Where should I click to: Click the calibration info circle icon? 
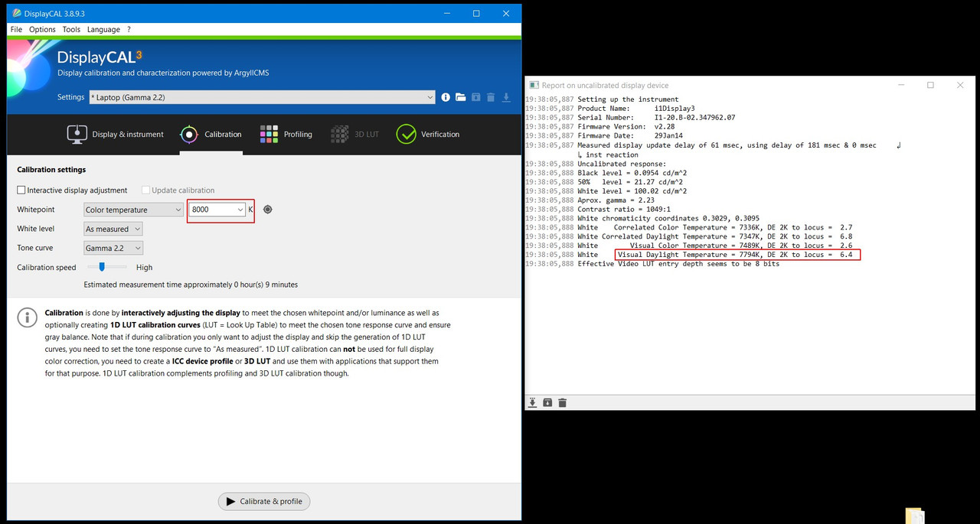(x=28, y=317)
